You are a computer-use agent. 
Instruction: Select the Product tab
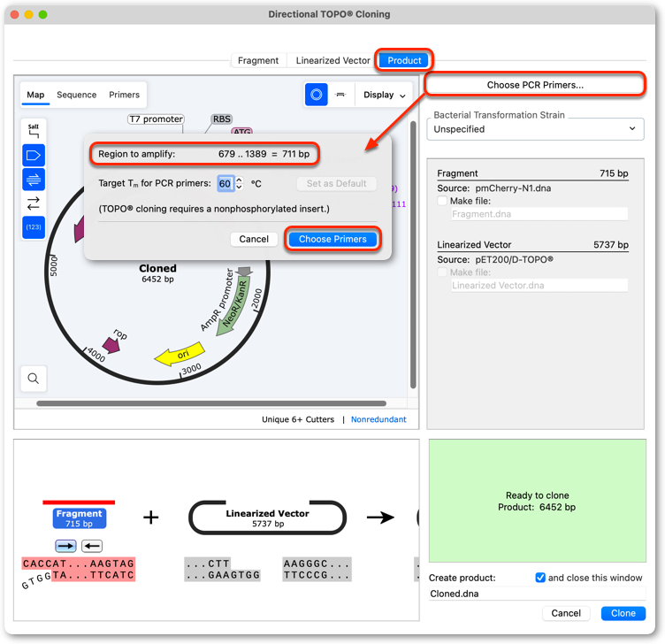(x=404, y=61)
